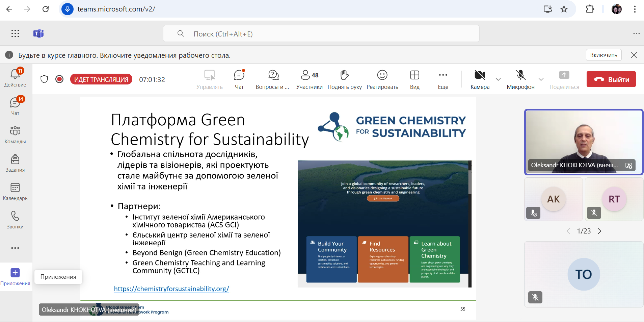This screenshot has height=322, width=644.
Task: Open the Participants list
Action: pos(309,79)
